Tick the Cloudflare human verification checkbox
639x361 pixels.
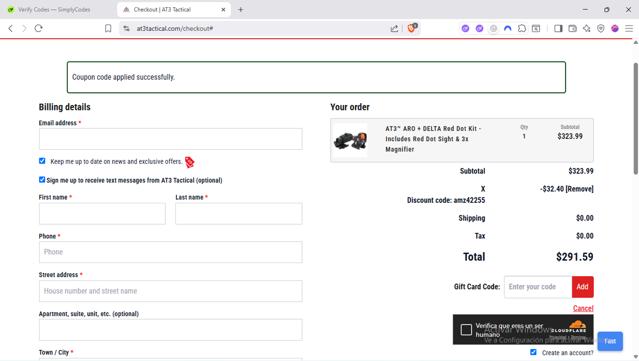(466, 330)
